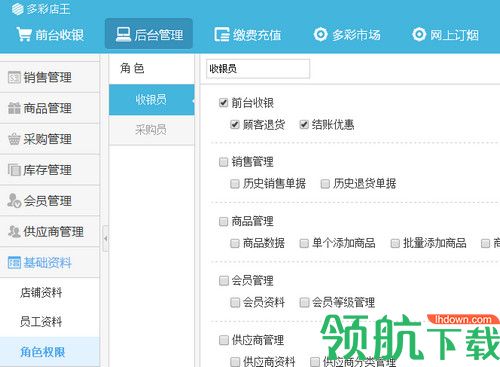Open the 前台收银 top tab
500x367 pixels.
tap(50, 35)
